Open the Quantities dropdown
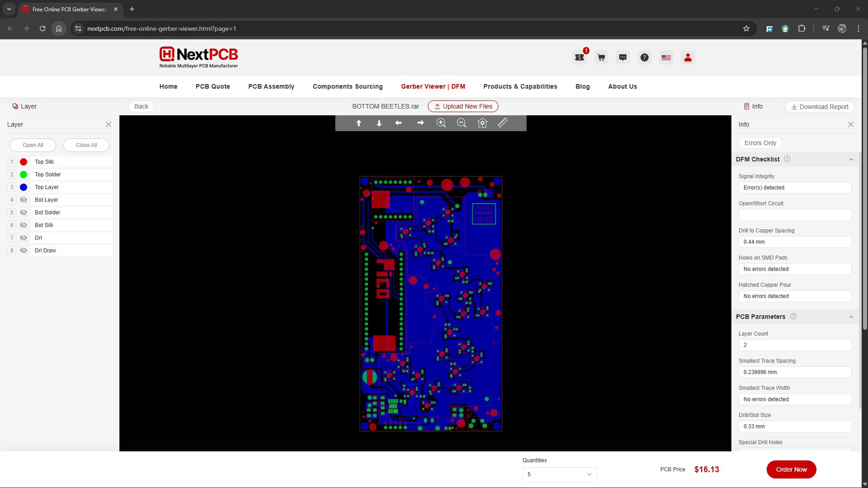 pyautogui.click(x=560, y=474)
